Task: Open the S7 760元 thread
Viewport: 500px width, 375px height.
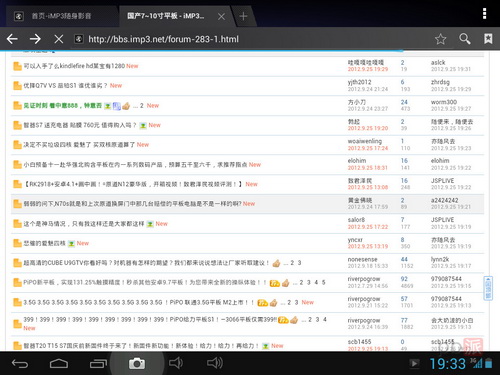Action: tap(80, 125)
